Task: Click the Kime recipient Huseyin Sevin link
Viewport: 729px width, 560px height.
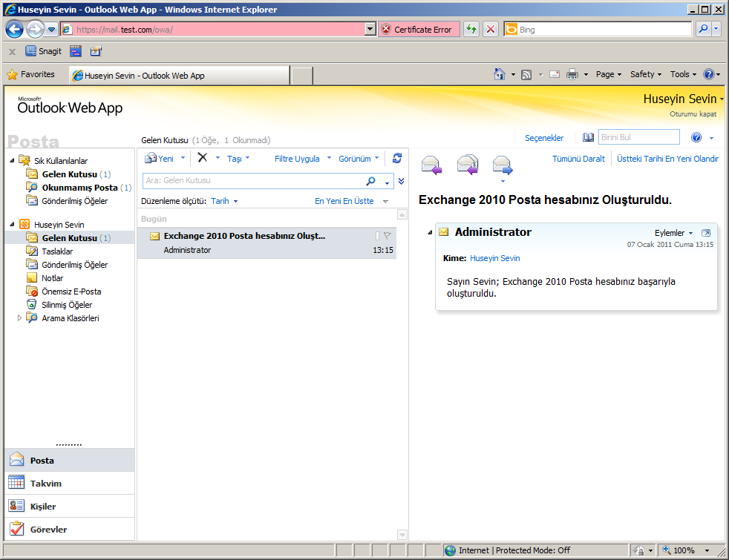Action: tap(494, 258)
